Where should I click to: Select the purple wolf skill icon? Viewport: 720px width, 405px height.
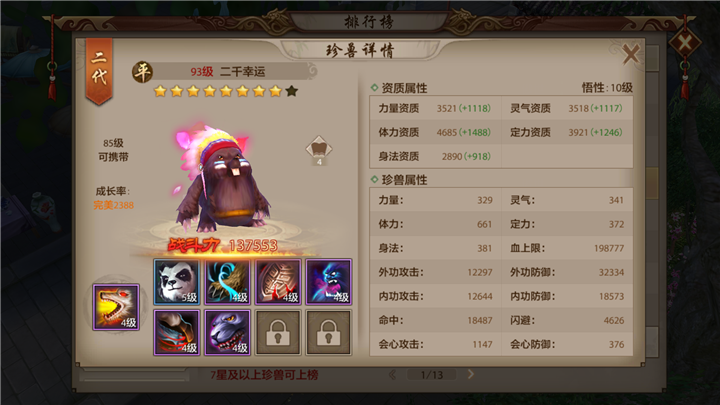[x=227, y=332]
